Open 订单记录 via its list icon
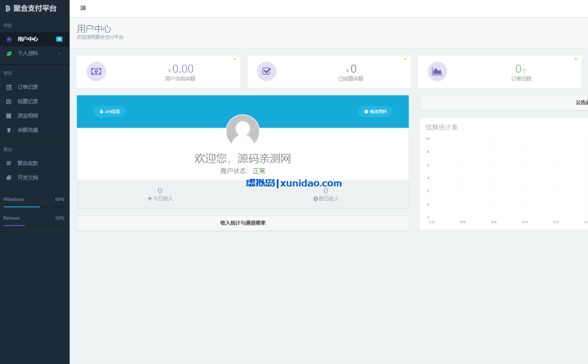The image size is (588, 364). [8, 87]
